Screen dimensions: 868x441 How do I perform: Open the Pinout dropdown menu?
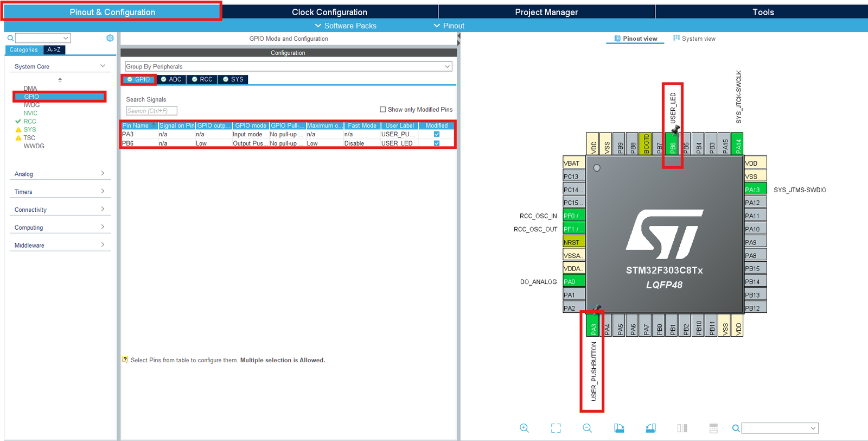coord(449,26)
